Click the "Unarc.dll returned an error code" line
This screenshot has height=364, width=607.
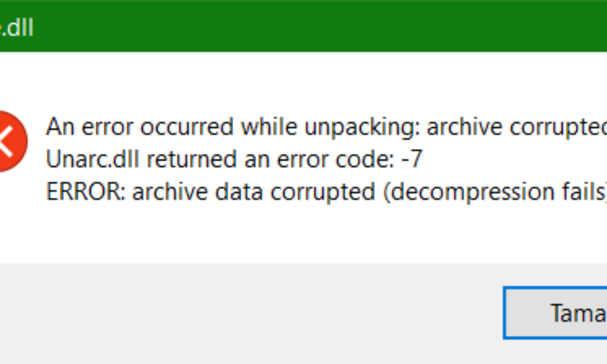click(x=234, y=160)
